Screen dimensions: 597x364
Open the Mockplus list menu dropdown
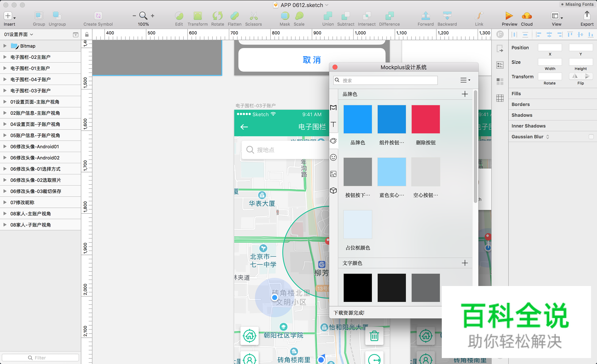pyautogui.click(x=465, y=80)
